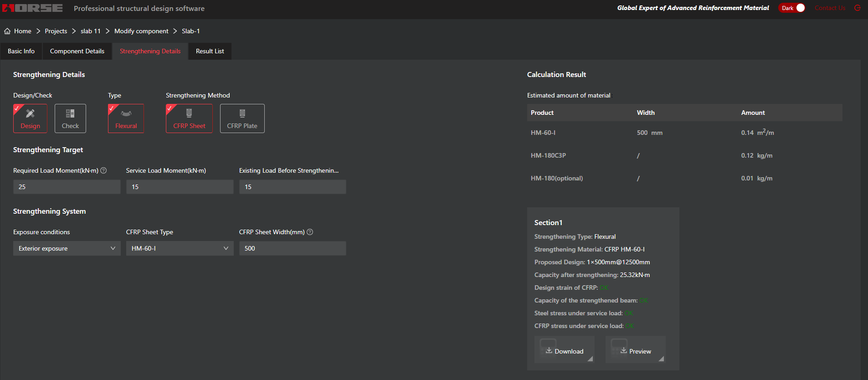
Task: Select the Check mode option
Action: coord(70,118)
